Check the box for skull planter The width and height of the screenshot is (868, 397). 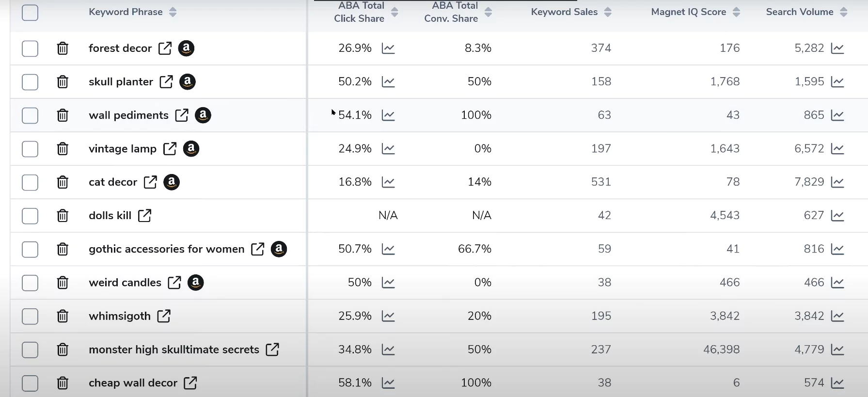(x=30, y=82)
